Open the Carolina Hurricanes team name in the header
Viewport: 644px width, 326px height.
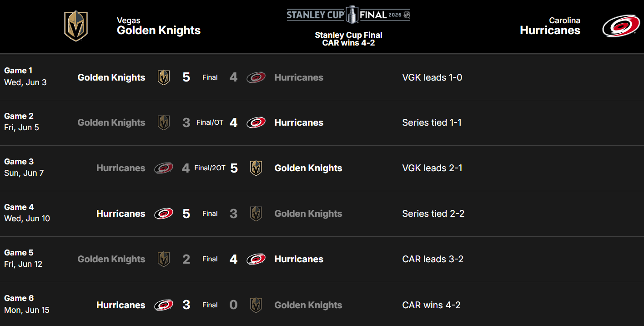550,26
